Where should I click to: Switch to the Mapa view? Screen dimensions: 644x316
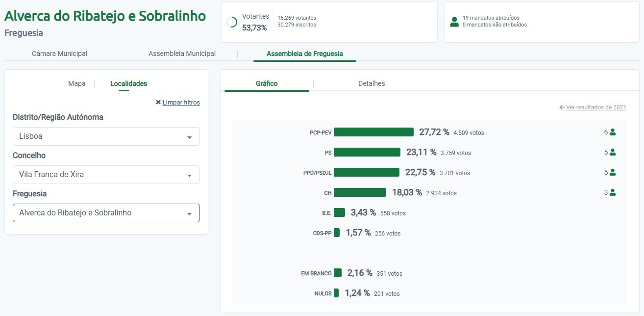pyautogui.click(x=76, y=83)
